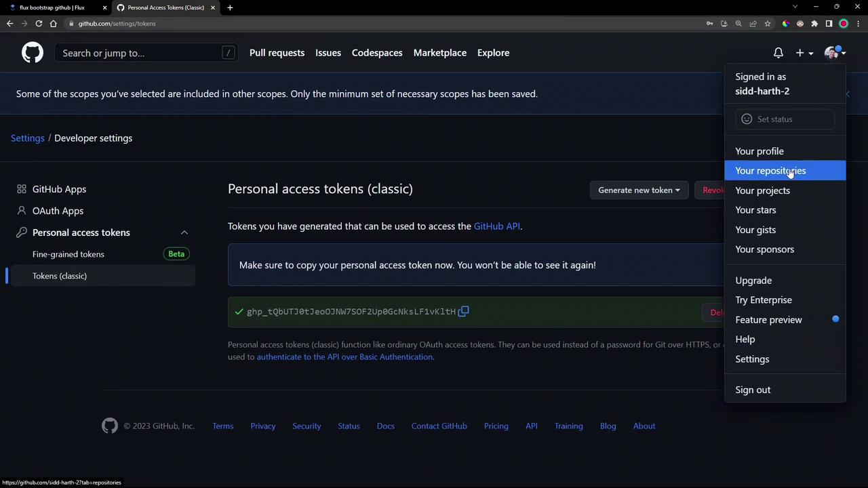The image size is (868, 488).
Task: Open the Chrome three-dot menu
Action: pyautogui.click(x=858, y=24)
